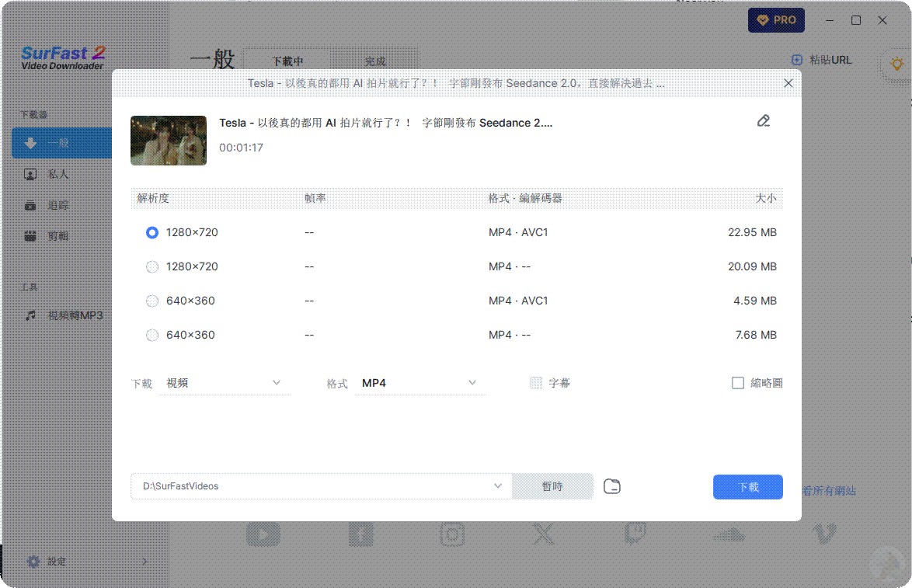Screen dimensions: 912x588
Task: Expand the D:\SurFastVideos path dropdown
Action: click(x=498, y=485)
